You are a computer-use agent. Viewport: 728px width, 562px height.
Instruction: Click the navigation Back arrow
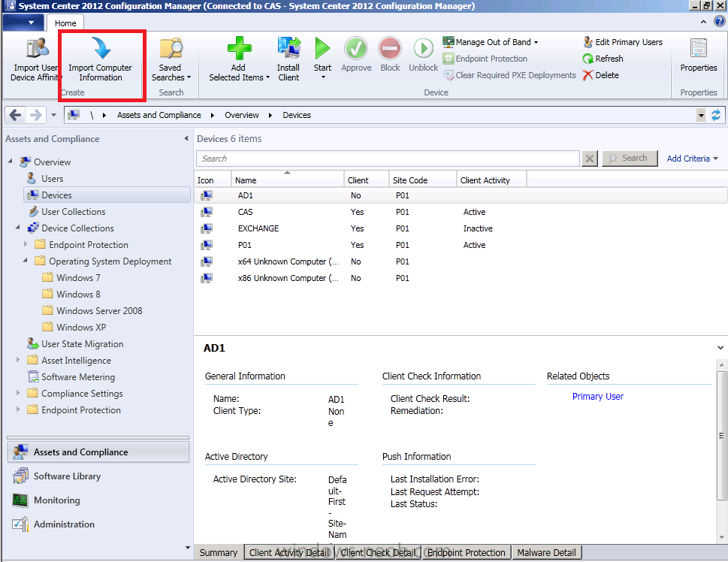(15, 115)
